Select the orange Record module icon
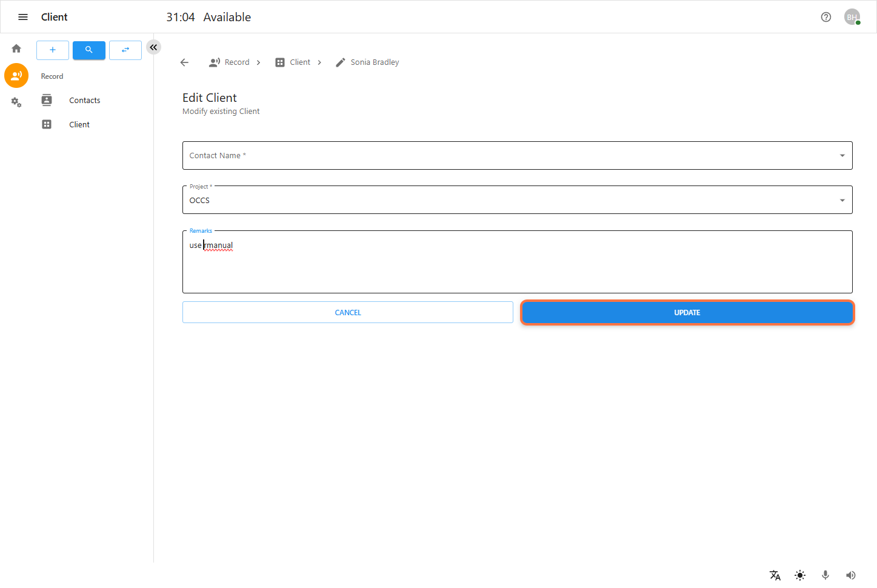The height and width of the screenshot is (588, 877). [x=16, y=76]
